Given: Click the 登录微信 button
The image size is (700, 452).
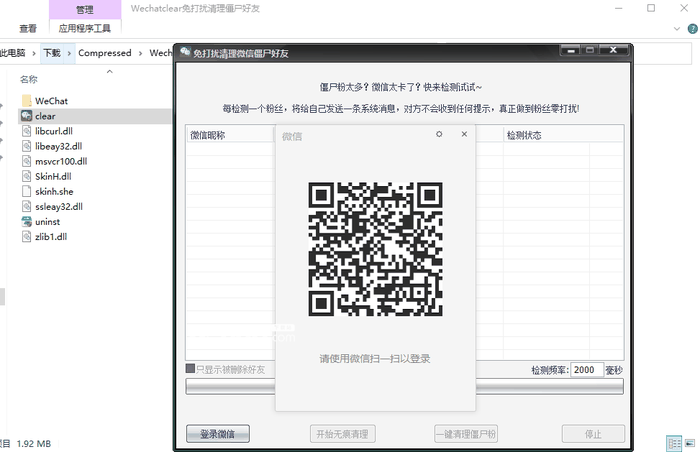Looking at the screenshot, I should point(218,434).
